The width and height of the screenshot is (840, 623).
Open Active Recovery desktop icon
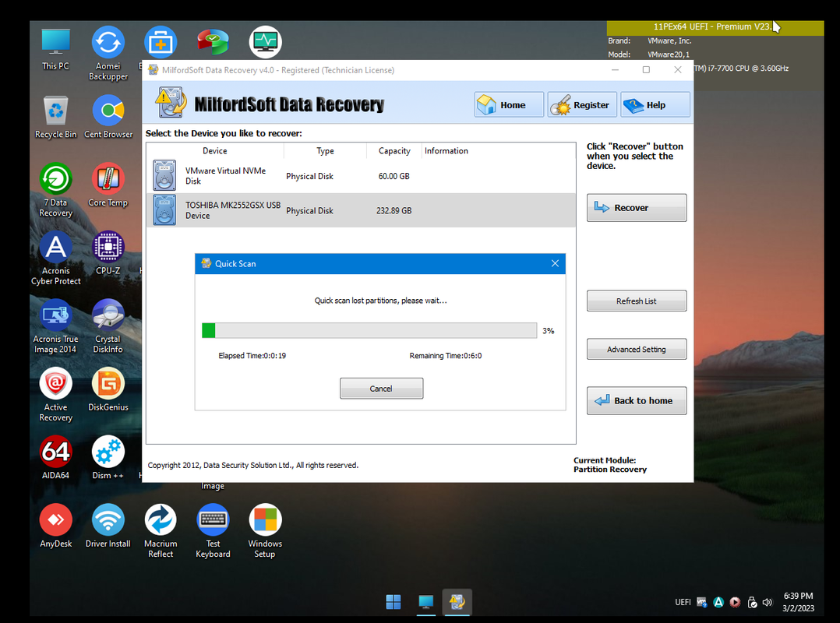tap(56, 395)
